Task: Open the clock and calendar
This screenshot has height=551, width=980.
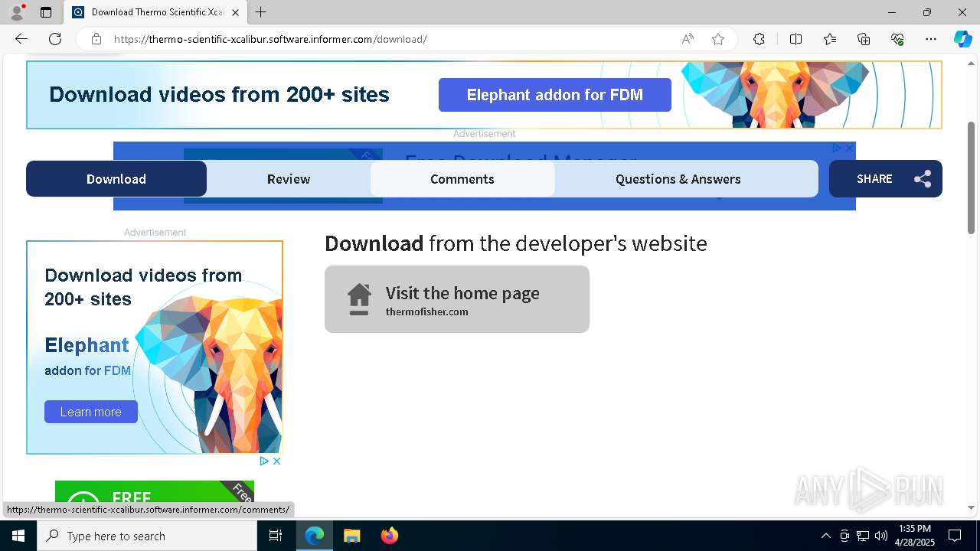Action: (x=915, y=536)
